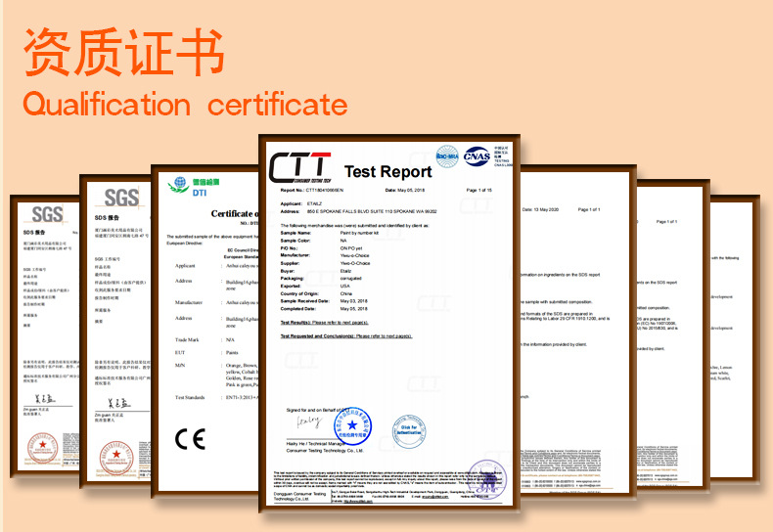
Task: Click the 'Exported: USA' row
Action: click(315, 286)
